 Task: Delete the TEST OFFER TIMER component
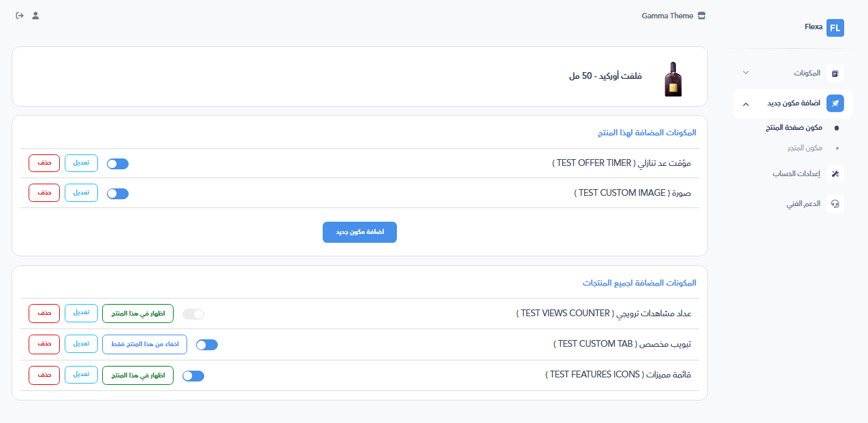tap(44, 163)
